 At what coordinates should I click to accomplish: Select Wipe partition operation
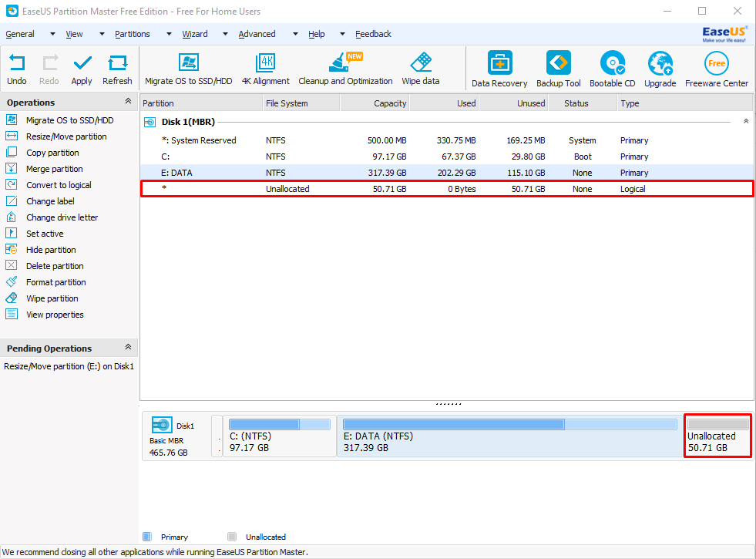pos(52,298)
